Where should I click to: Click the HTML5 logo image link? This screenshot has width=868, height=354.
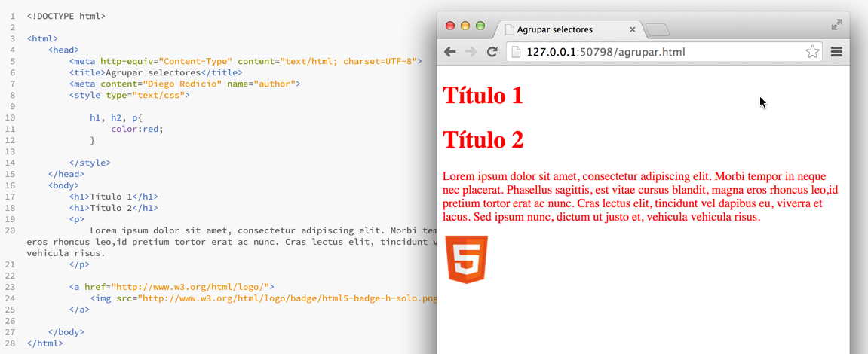coord(466,259)
